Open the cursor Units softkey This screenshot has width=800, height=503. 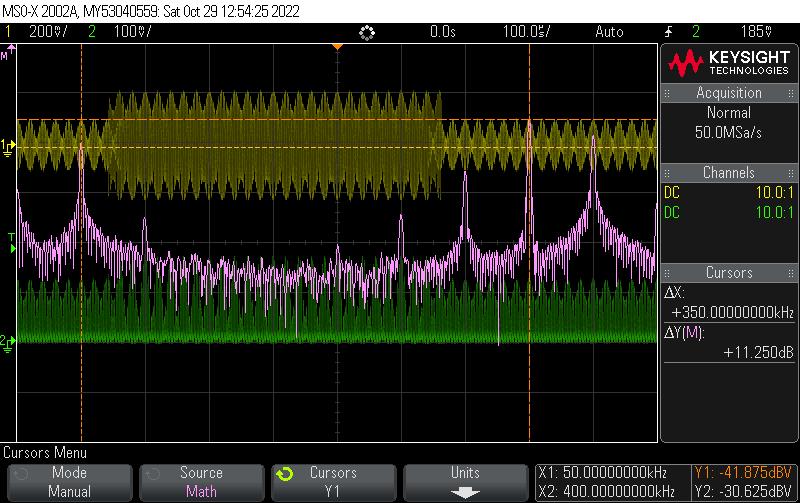tap(465, 482)
